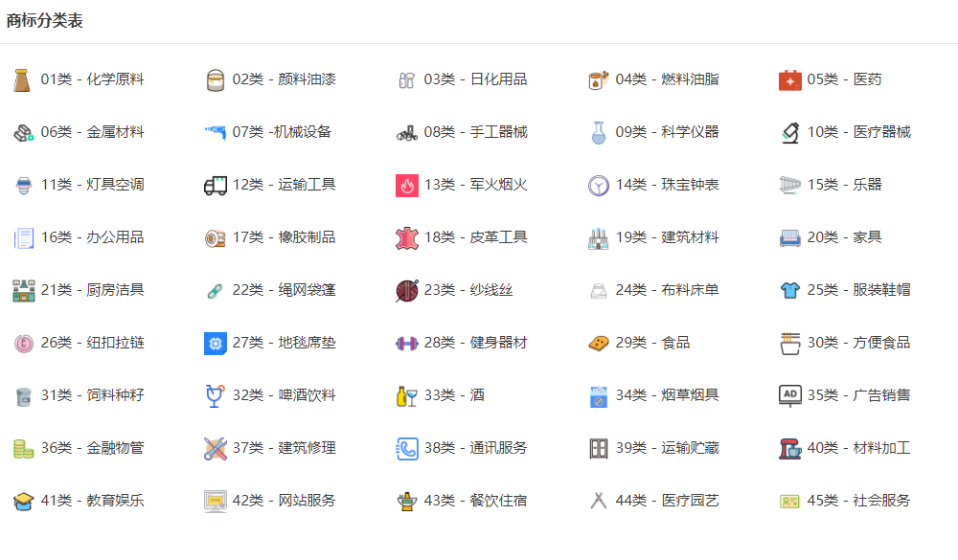Open 20类 - 家具 category
958x560 pixels.
844,237
